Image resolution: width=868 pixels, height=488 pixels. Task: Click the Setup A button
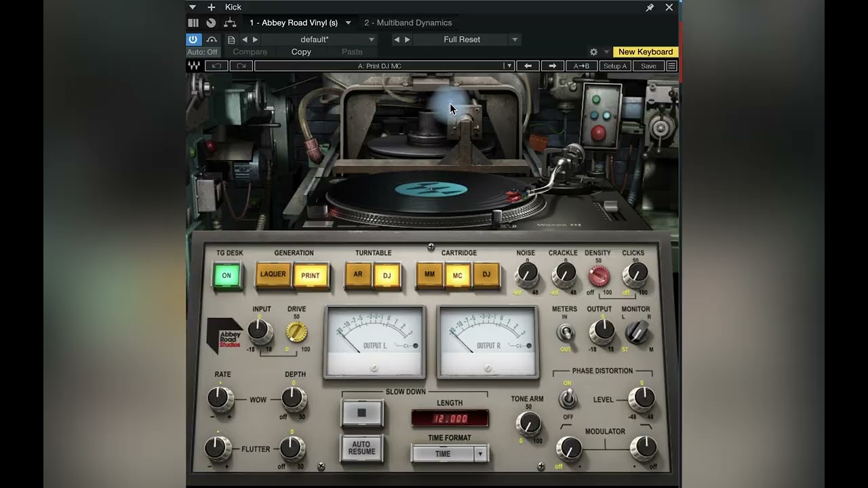[x=615, y=66]
